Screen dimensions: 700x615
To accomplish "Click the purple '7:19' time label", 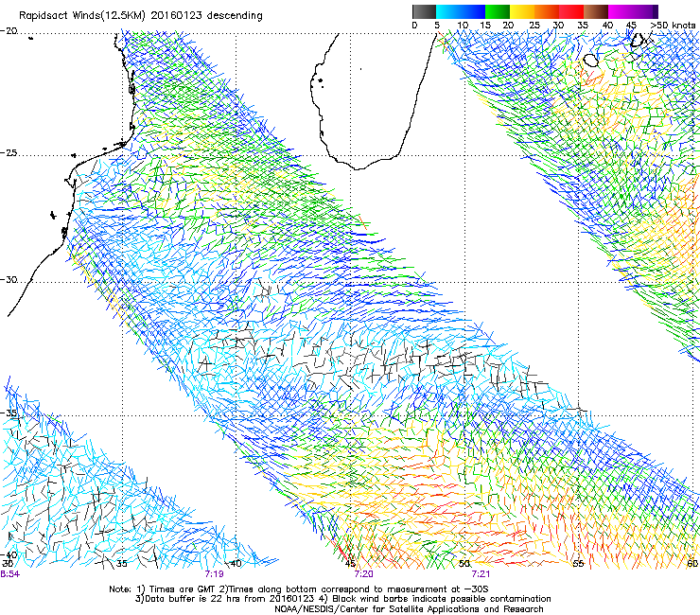I will 215,574.
